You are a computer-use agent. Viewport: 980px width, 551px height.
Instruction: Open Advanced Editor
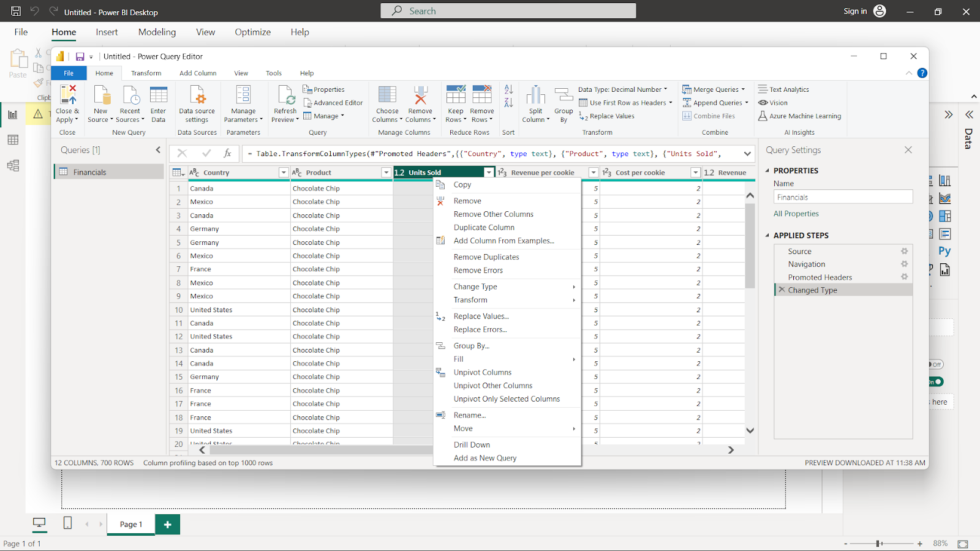coord(333,103)
